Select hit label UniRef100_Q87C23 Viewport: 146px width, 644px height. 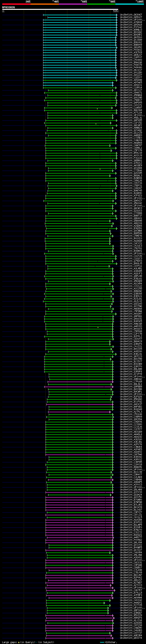pos(131,357)
